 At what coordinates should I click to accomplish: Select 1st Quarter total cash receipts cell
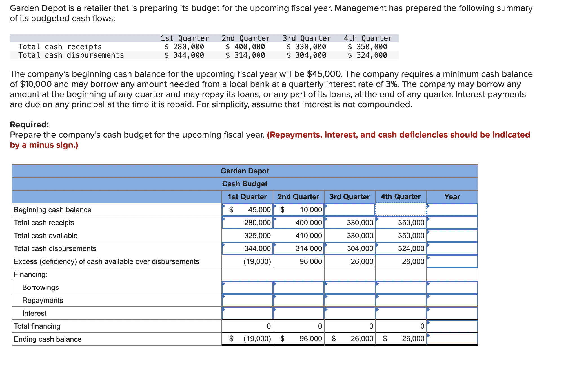(247, 223)
